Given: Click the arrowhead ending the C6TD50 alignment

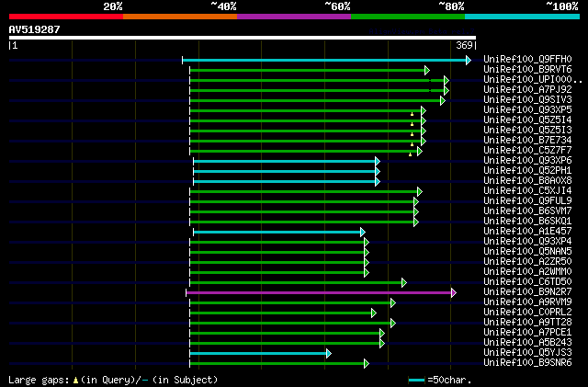Looking at the screenshot, I should tap(404, 282).
